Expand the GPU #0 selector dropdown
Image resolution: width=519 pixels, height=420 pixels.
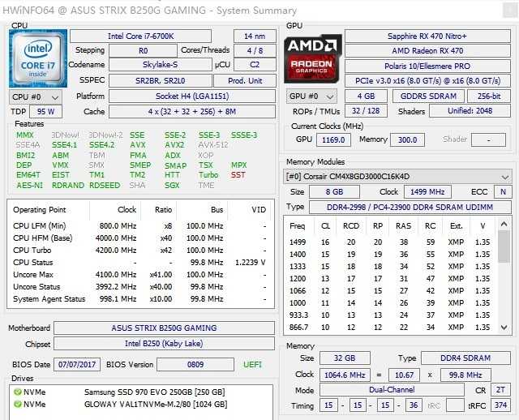click(x=309, y=96)
